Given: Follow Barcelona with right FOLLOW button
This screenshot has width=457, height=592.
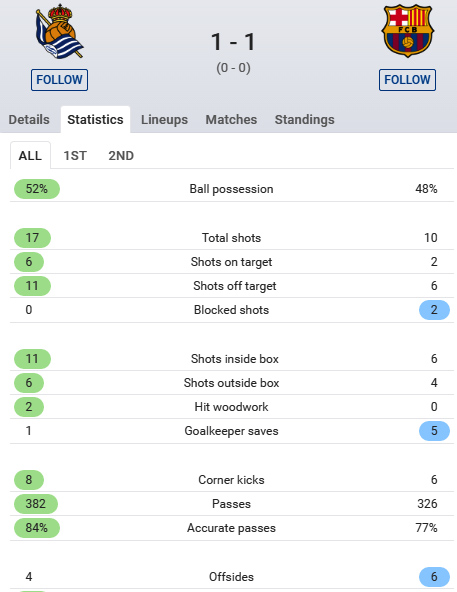Looking at the screenshot, I should (x=407, y=80).
